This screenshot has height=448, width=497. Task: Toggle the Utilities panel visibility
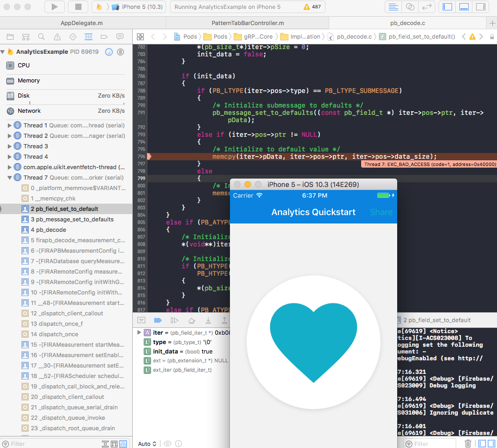pyautogui.click(x=480, y=7)
